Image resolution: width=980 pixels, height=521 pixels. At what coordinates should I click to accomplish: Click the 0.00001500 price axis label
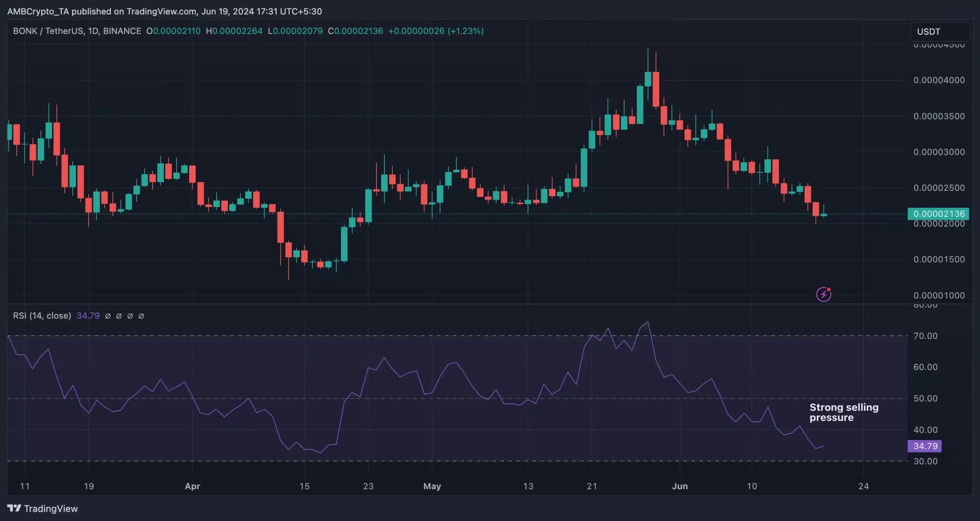[x=939, y=259]
